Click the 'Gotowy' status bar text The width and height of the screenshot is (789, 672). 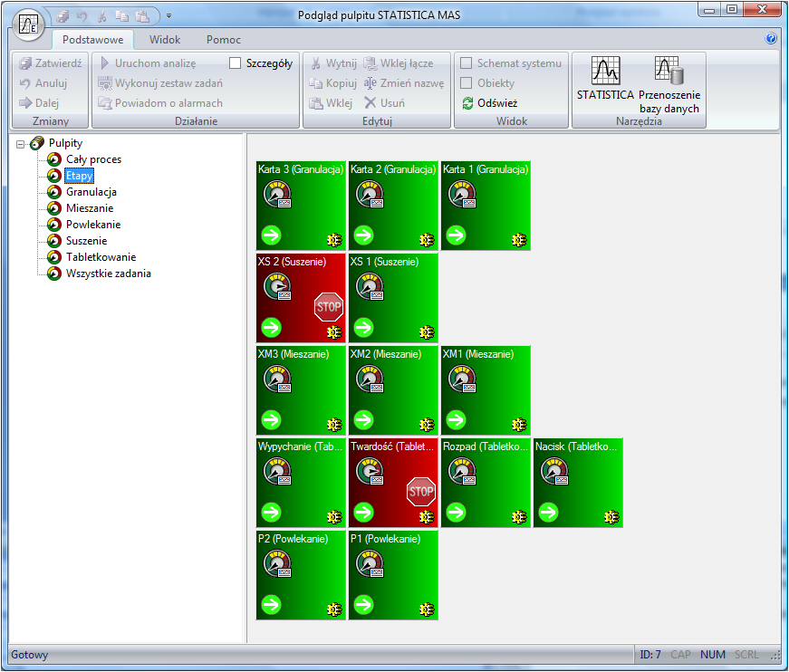(x=30, y=655)
